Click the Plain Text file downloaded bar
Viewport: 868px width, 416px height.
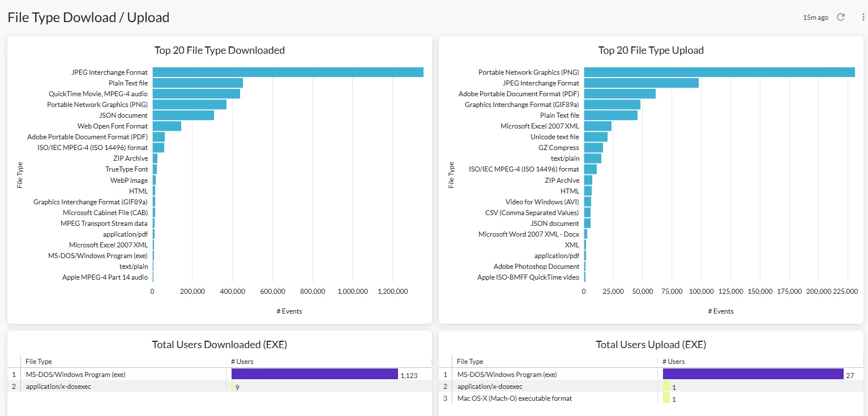click(x=198, y=83)
